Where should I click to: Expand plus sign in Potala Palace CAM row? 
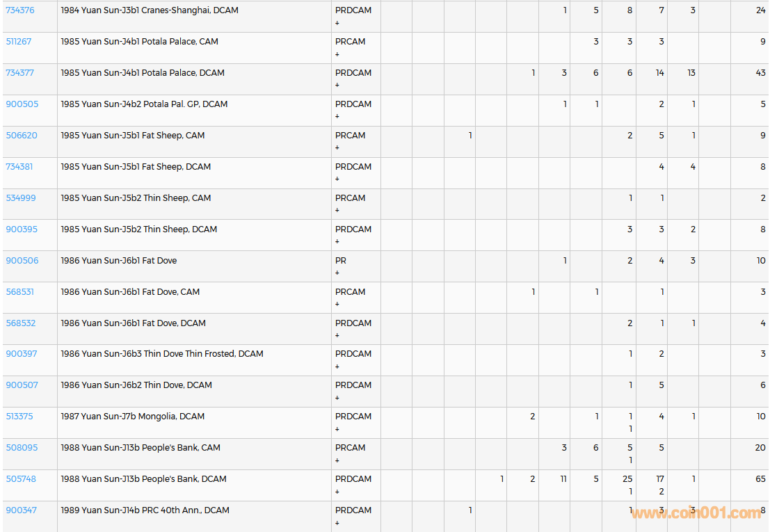pos(337,54)
